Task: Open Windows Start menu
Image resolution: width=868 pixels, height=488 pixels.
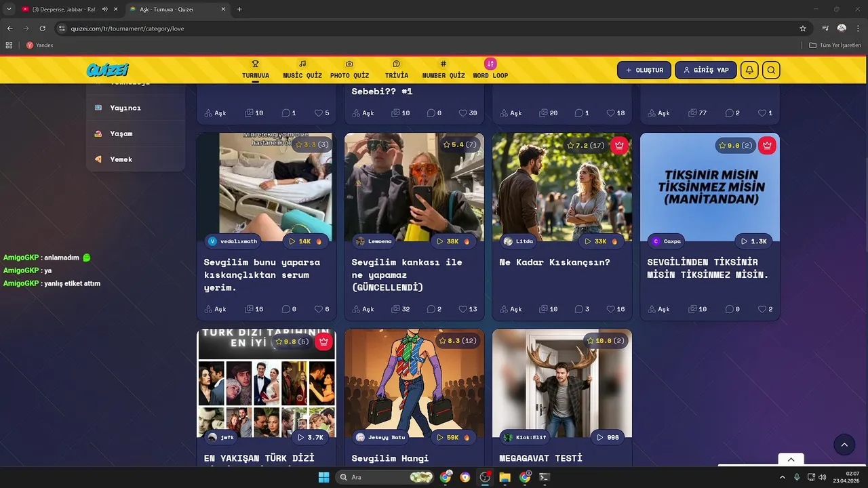Action: [x=323, y=477]
